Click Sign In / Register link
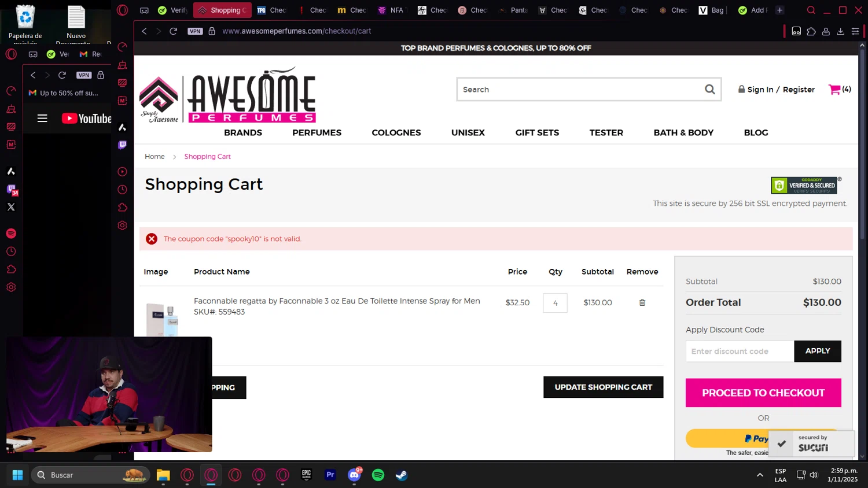This screenshot has height=488, width=868. tap(776, 90)
